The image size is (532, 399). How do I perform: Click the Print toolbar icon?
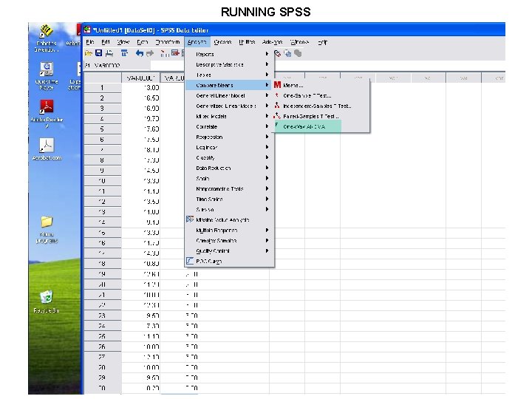coord(109,53)
